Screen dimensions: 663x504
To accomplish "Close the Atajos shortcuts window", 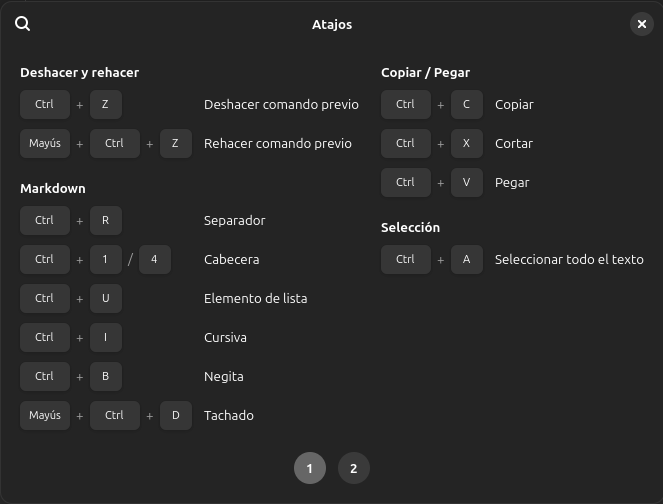I will coord(641,24).
